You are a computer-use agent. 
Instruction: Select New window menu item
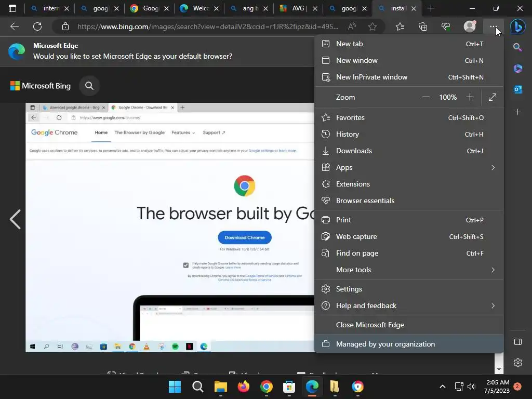409,60
